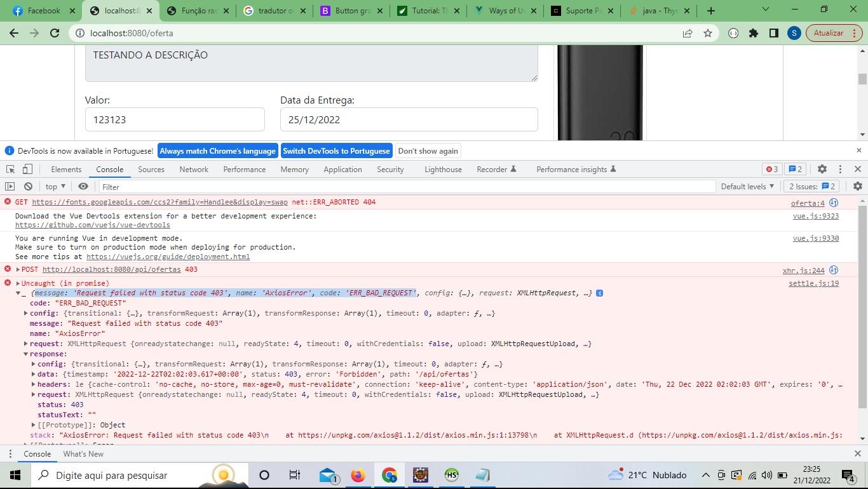868x489 pixels.
Task: Click Always match Chrome's language
Action: (218, 151)
